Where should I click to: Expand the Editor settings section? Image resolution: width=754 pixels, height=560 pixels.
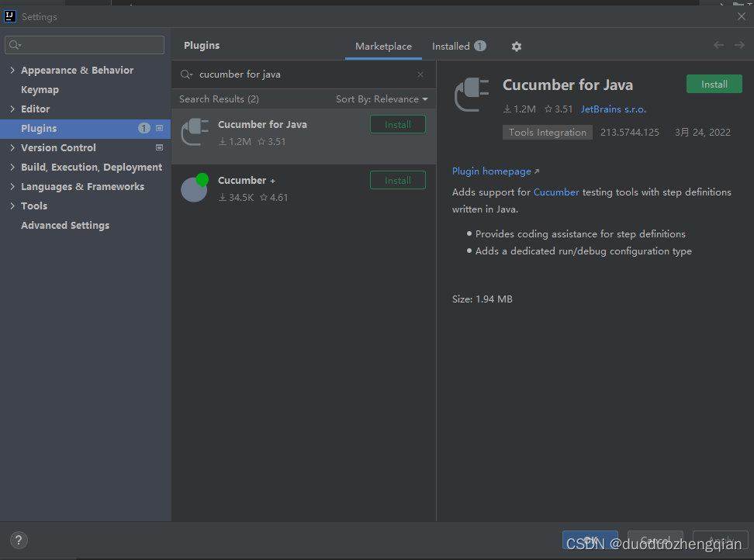(x=12, y=109)
